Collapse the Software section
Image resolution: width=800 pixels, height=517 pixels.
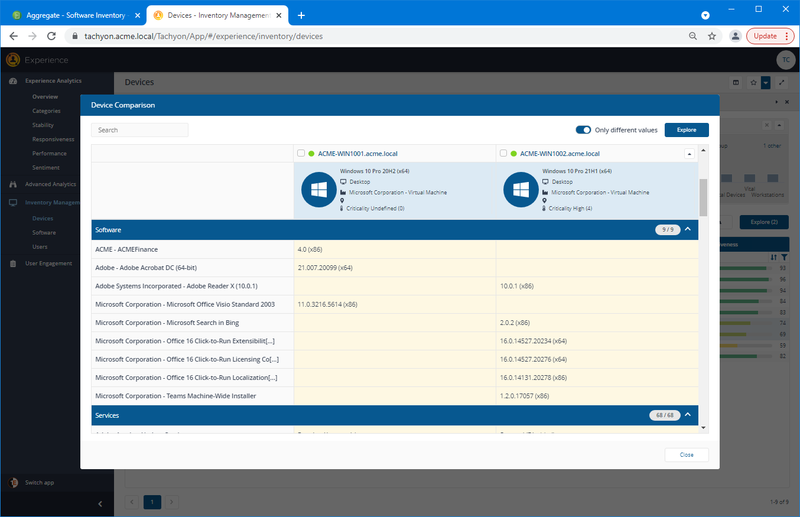(688, 229)
